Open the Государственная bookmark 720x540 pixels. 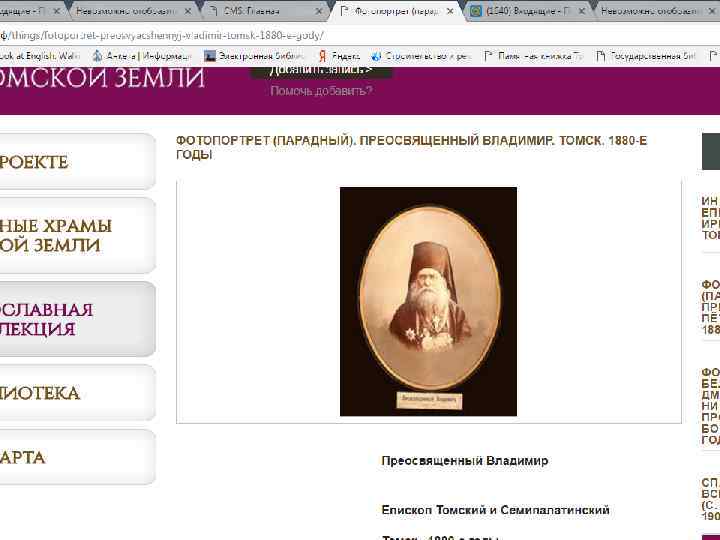click(x=646, y=56)
